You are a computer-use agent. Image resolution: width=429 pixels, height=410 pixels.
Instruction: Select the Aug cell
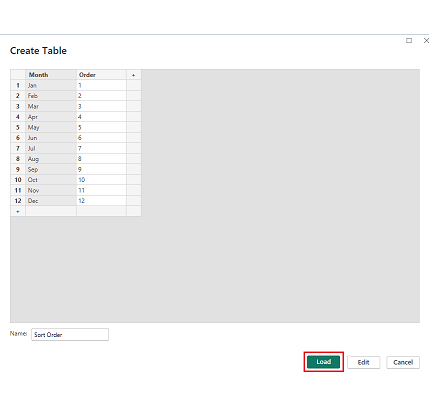(x=51, y=159)
